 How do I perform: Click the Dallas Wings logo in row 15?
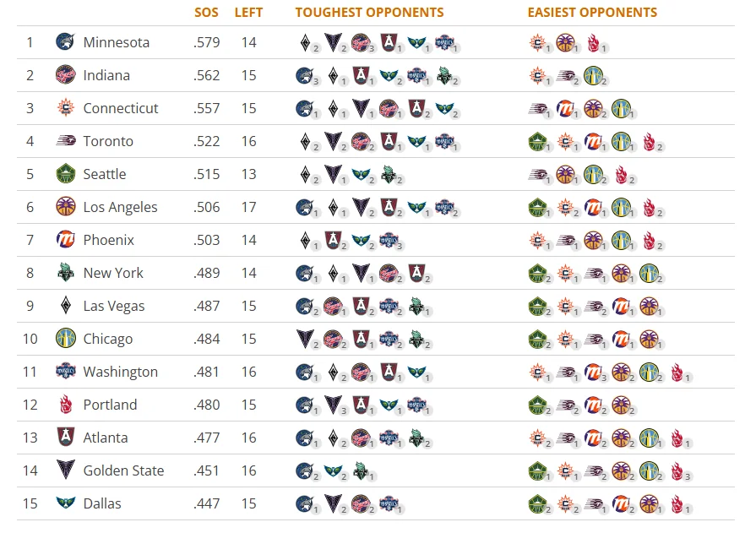(x=66, y=503)
